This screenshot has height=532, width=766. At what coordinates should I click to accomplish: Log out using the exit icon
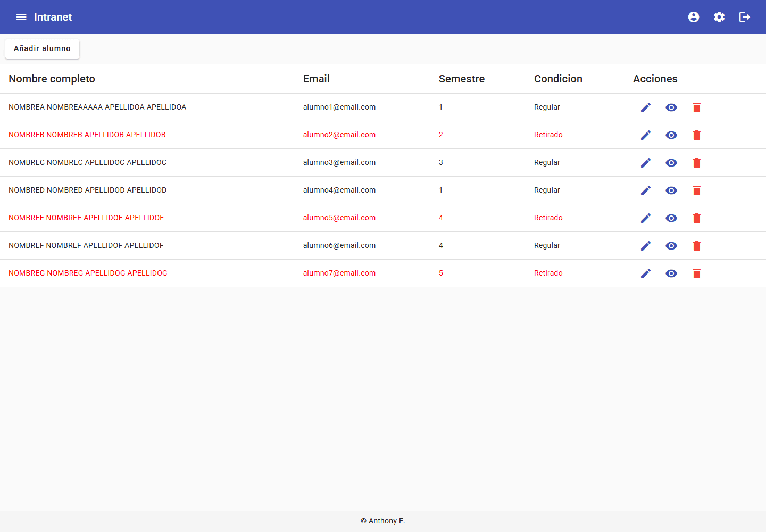745,17
